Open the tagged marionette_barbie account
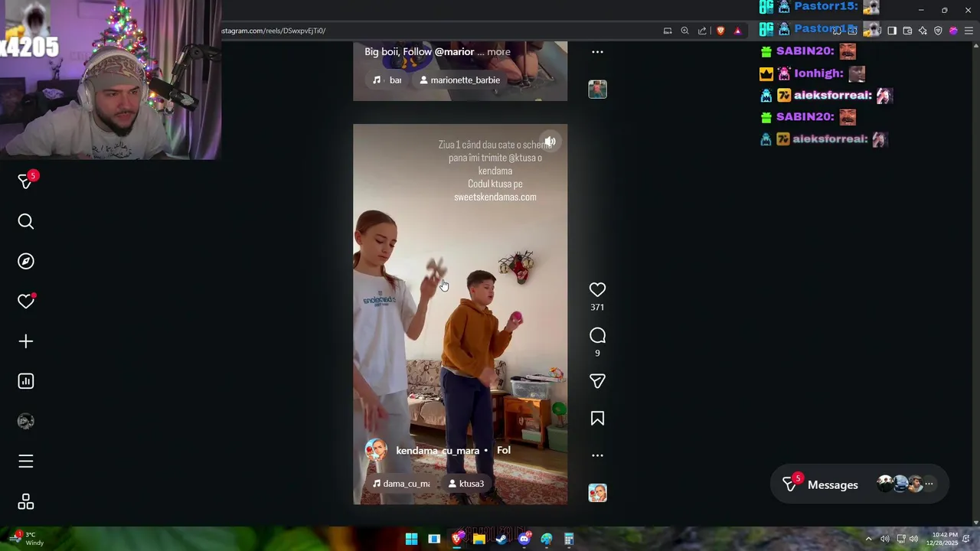Image resolution: width=980 pixels, height=551 pixels. point(459,80)
